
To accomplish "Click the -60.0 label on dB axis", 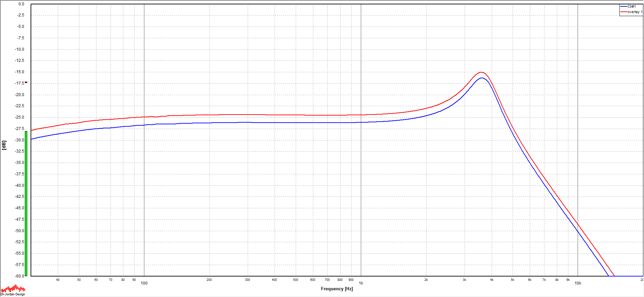I will coord(20,276).
